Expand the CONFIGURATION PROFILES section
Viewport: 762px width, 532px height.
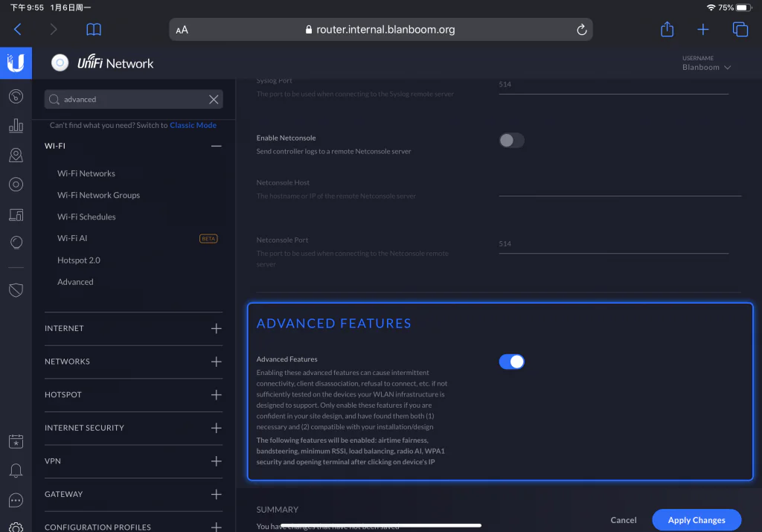point(217,527)
